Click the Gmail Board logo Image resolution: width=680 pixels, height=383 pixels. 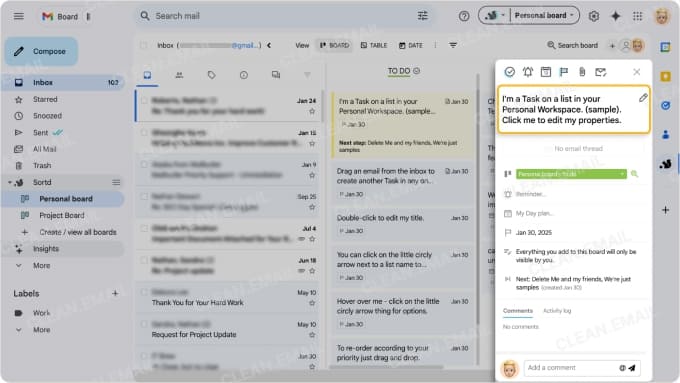(x=60, y=16)
